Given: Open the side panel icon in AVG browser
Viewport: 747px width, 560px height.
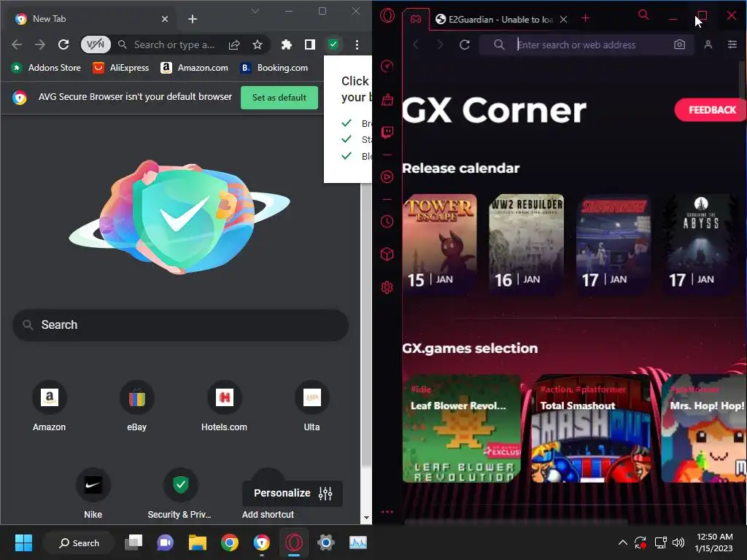Looking at the screenshot, I should (309, 44).
